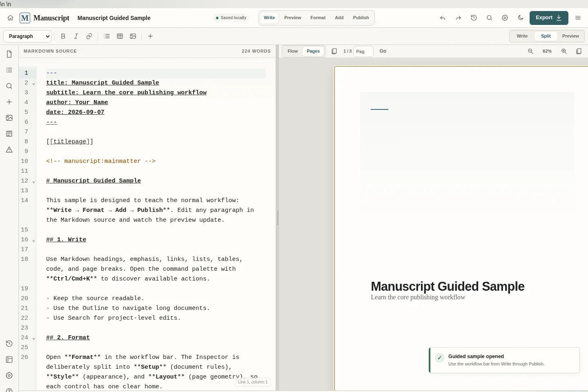The height and width of the screenshot is (392, 588).
Task: Click the author: Your Name line
Action: pyautogui.click(x=77, y=102)
